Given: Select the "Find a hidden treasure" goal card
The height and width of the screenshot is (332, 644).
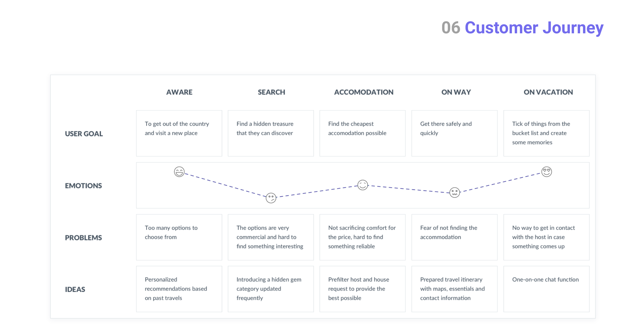Looking at the screenshot, I should tap(271, 133).
